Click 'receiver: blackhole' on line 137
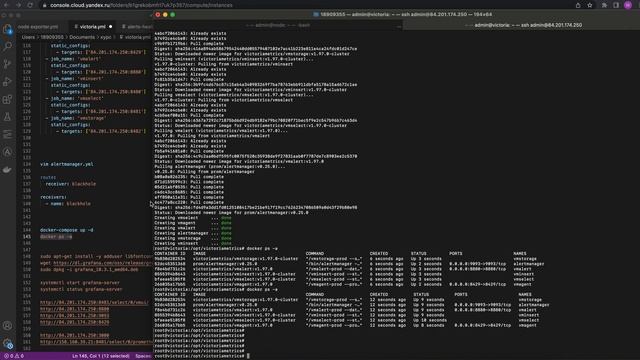 (71, 184)
